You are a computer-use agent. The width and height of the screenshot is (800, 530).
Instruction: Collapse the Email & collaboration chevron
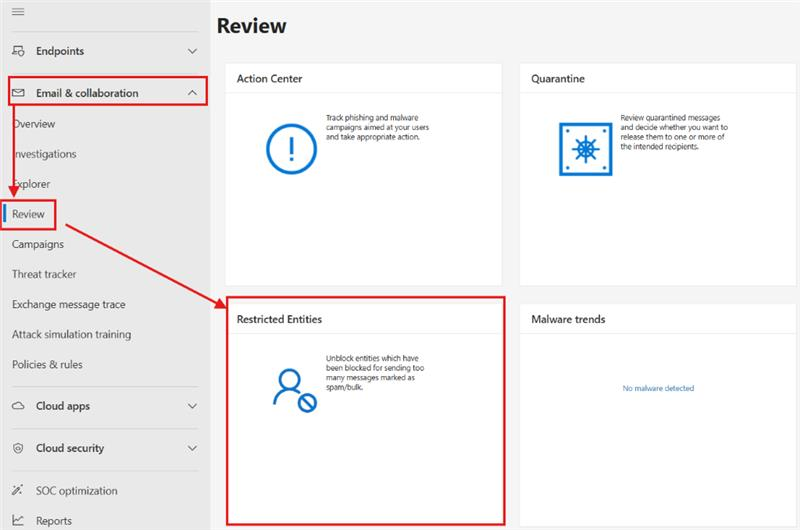click(192, 93)
